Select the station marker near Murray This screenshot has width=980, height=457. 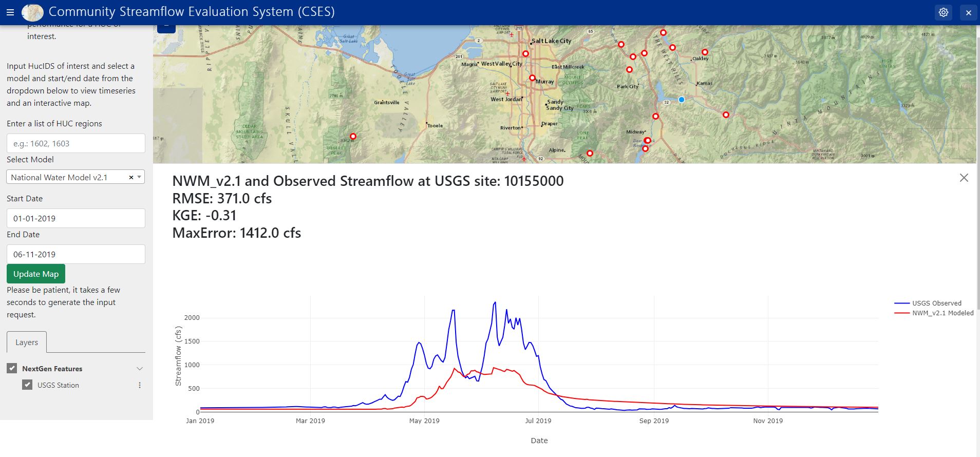coord(533,78)
